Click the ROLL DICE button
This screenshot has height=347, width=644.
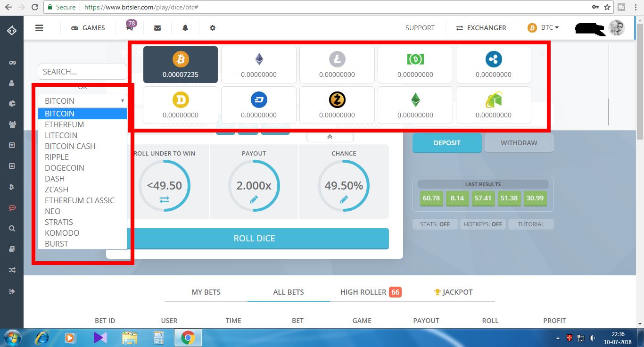pyautogui.click(x=255, y=239)
